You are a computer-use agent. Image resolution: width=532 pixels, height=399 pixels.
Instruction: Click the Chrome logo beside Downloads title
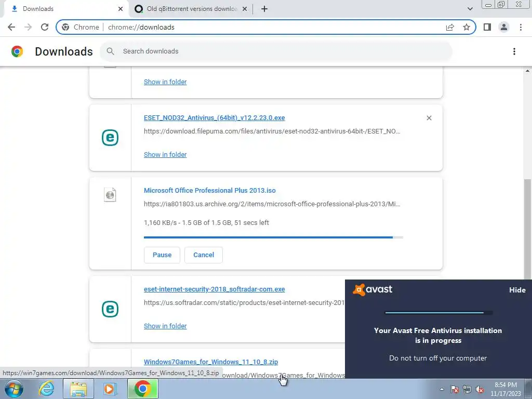[x=17, y=51]
